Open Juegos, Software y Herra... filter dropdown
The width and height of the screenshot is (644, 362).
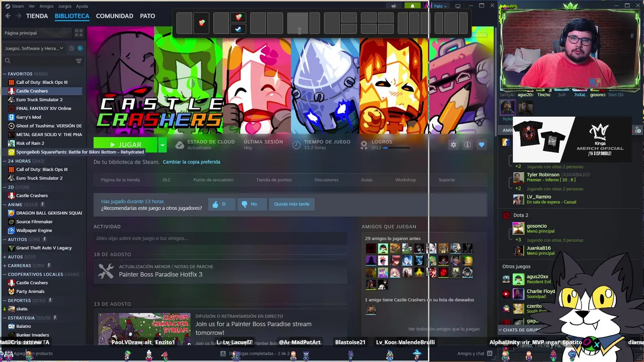[x=34, y=48]
